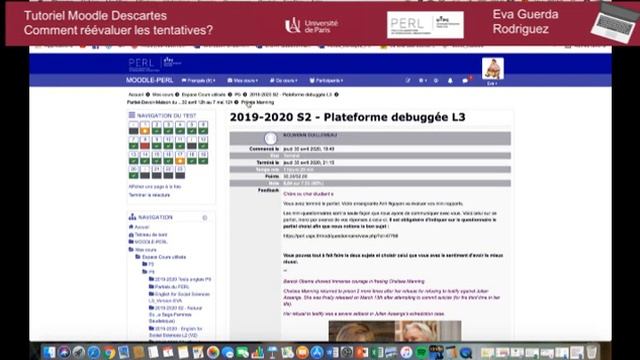Image resolution: width=640 pixels, height=360 pixels.
Task: Click the page heading '2019-2020 S2 - Plateforme debuggée L3'
Action: (x=347, y=118)
